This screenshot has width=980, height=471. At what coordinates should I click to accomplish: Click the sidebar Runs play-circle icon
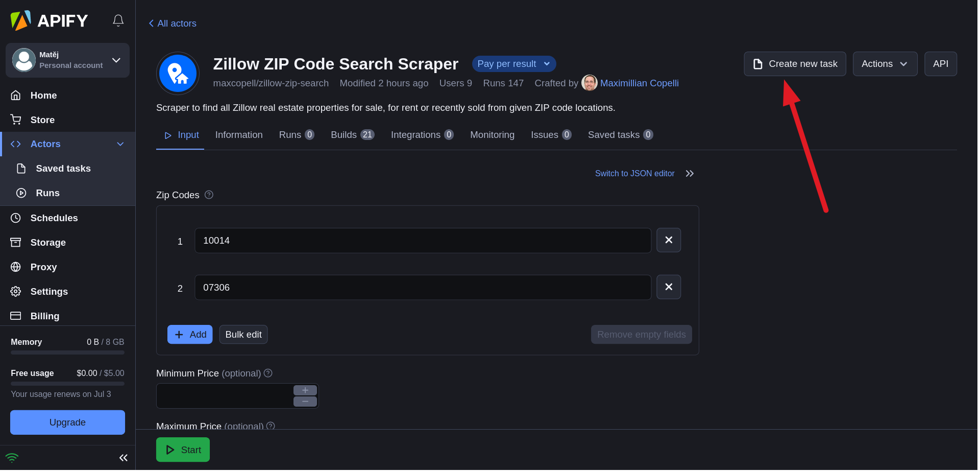[x=21, y=193]
